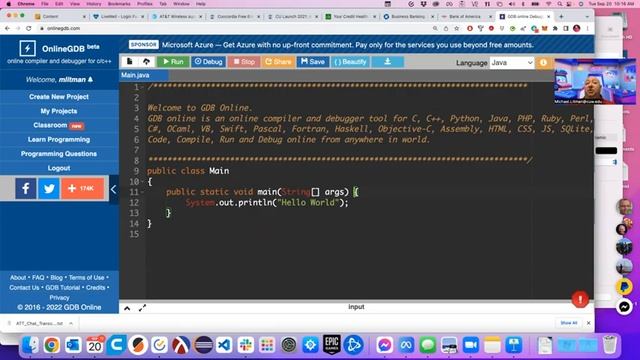Click the orange info icon beside Language
Viewport: 640px width, 360px height.
pyautogui.click(x=543, y=62)
